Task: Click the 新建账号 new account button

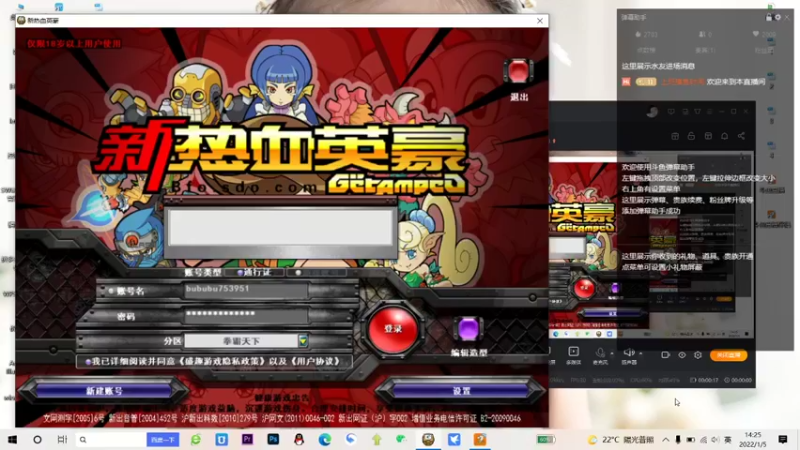Action: pyautogui.click(x=104, y=391)
